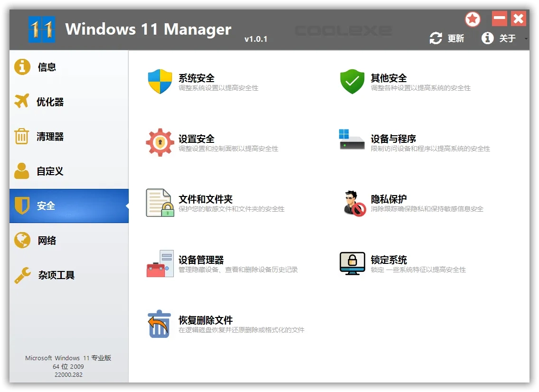This screenshot has height=392, width=539.
Task: Click the 安全 shield sidebar icon
Action: pos(22,206)
